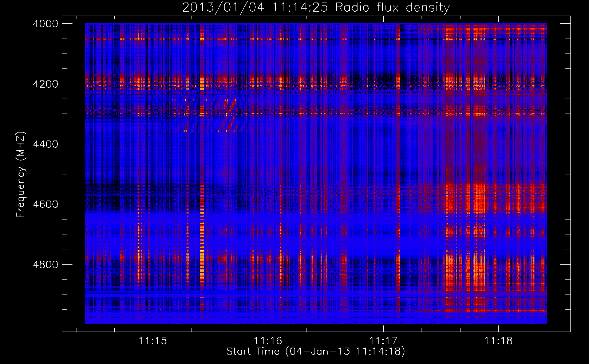
Task: Click the 'Frequency (MHZ)' y-axis title
Action: tap(21, 175)
